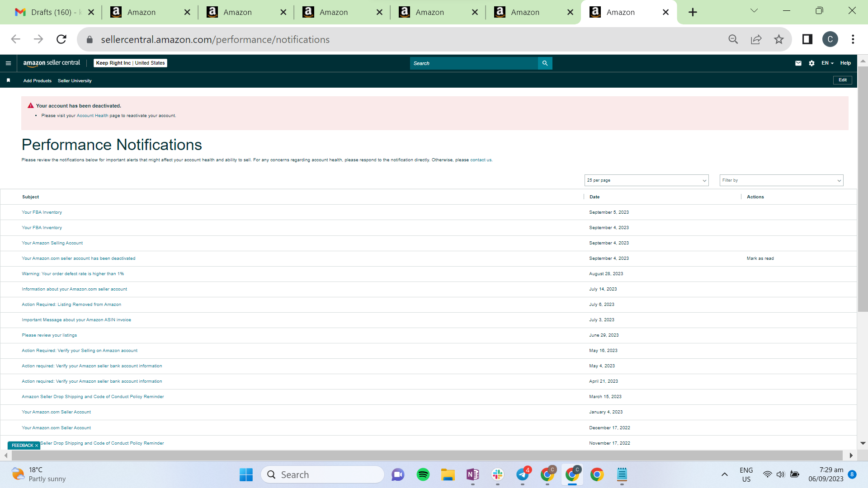This screenshot has width=868, height=488.
Task: Click the red warning triangle in the alert
Action: [x=31, y=106]
